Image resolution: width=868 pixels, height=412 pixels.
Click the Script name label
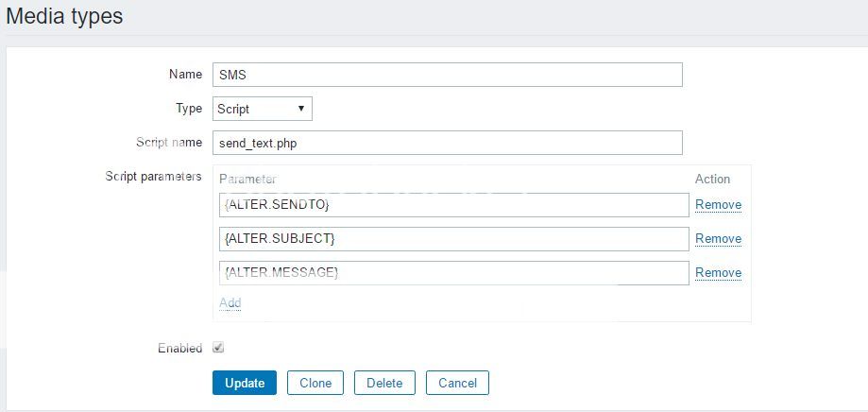[x=169, y=143]
